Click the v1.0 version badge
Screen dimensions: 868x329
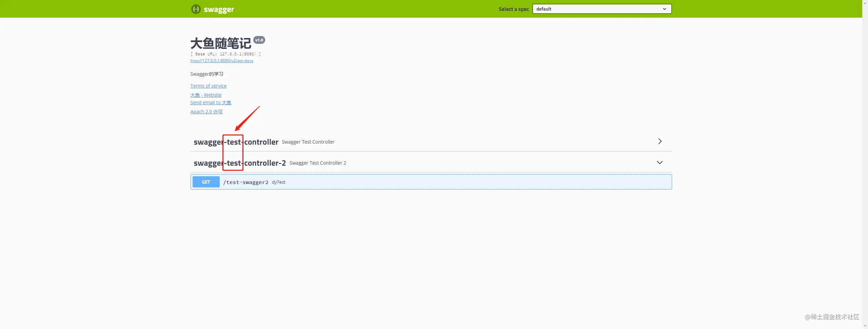(259, 40)
